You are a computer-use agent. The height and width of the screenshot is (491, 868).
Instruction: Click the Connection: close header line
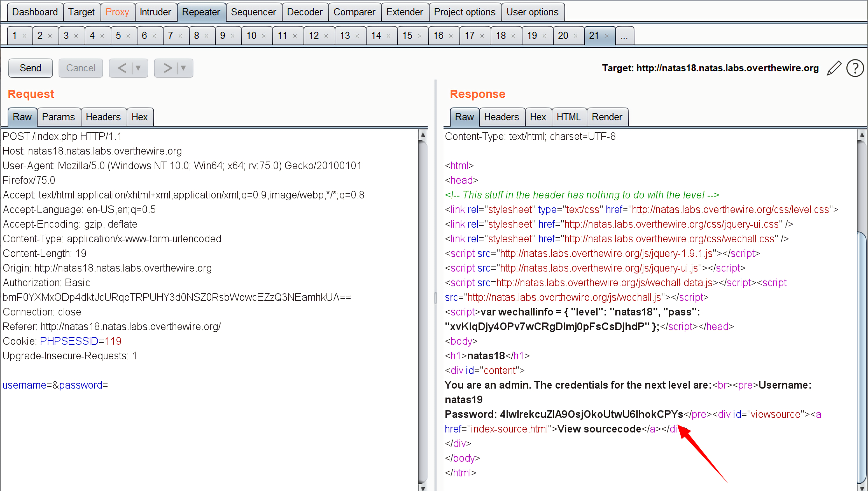tap(42, 312)
